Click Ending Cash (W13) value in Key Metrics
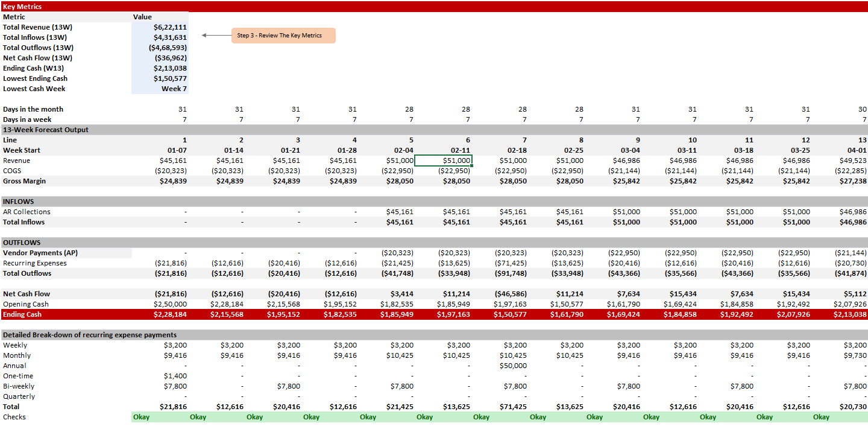 (x=170, y=68)
